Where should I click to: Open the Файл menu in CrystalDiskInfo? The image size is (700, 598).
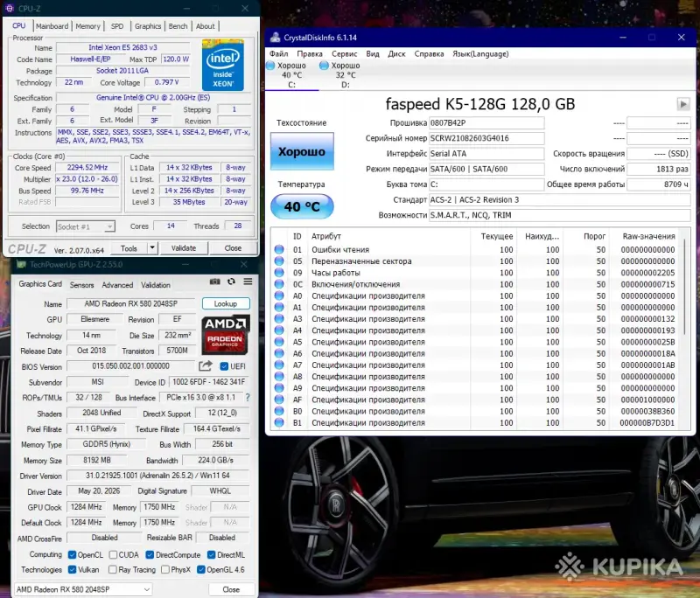pos(278,53)
